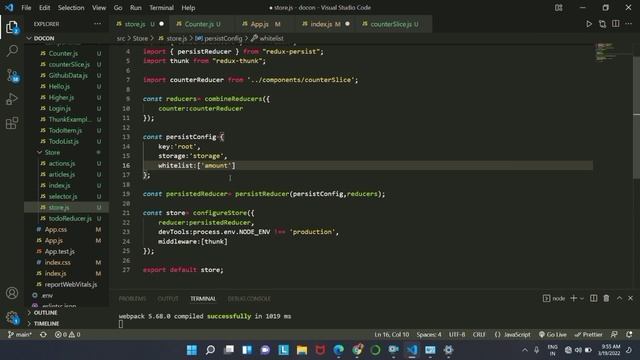Switch to the index.js editor tab

[325, 24]
